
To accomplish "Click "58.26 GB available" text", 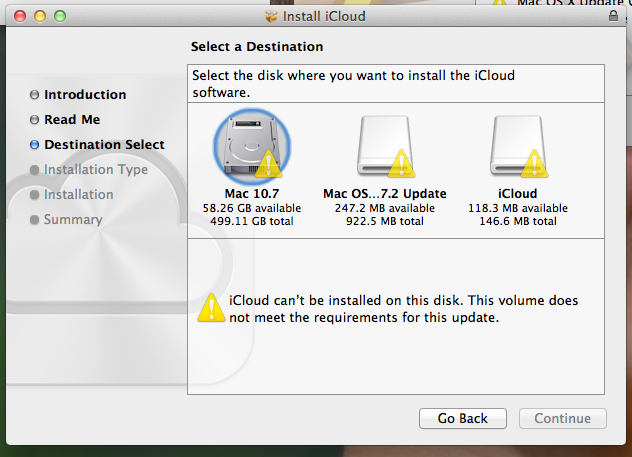I will pyautogui.click(x=252, y=208).
